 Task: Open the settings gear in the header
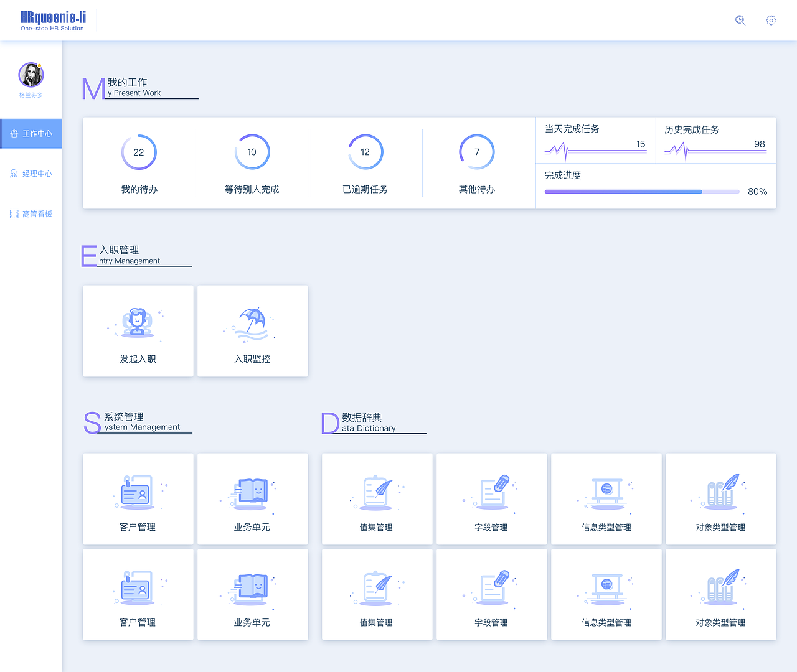pos(771,21)
